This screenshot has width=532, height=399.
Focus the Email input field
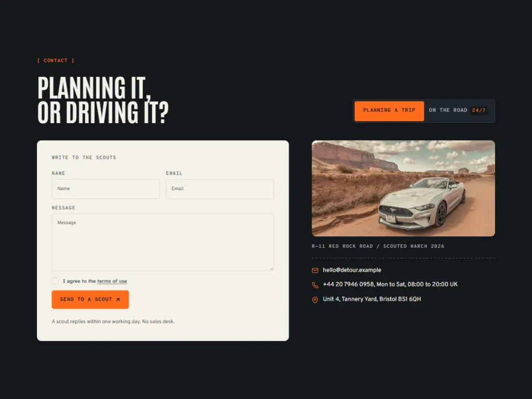pyautogui.click(x=220, y=189)
